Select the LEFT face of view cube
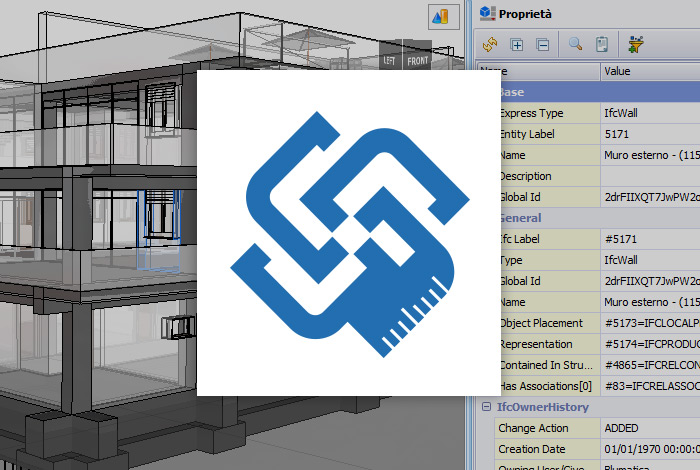700x470 pixels. pos(390,61)
